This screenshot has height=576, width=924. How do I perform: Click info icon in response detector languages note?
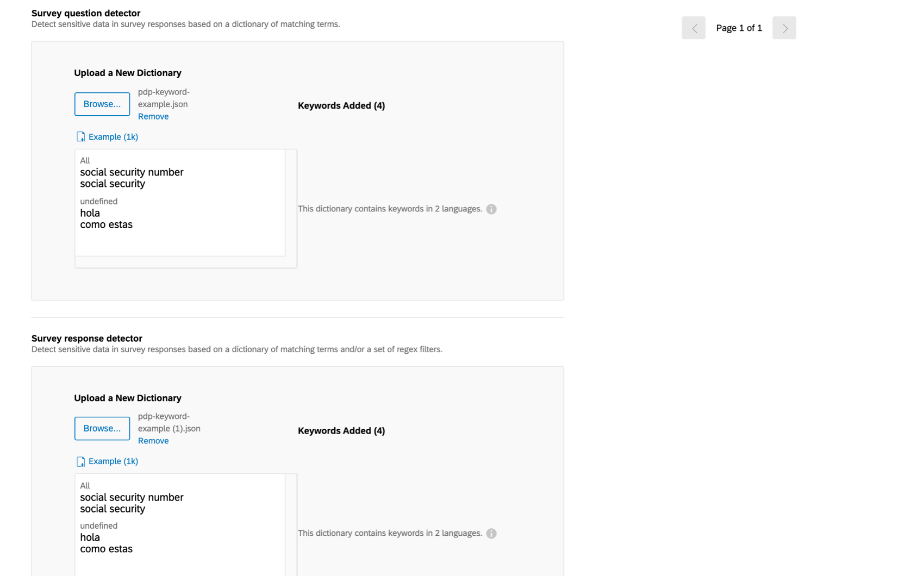(491, 534)
